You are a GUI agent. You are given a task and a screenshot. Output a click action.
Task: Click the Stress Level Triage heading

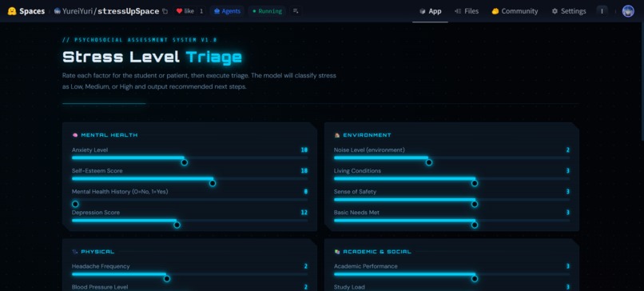pos(152,57)
